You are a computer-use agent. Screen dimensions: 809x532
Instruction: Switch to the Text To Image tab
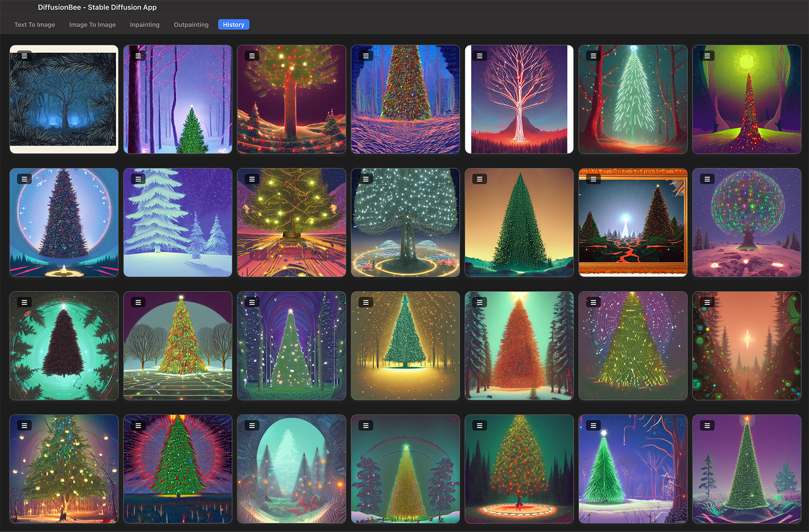click(x=34, y=24)
